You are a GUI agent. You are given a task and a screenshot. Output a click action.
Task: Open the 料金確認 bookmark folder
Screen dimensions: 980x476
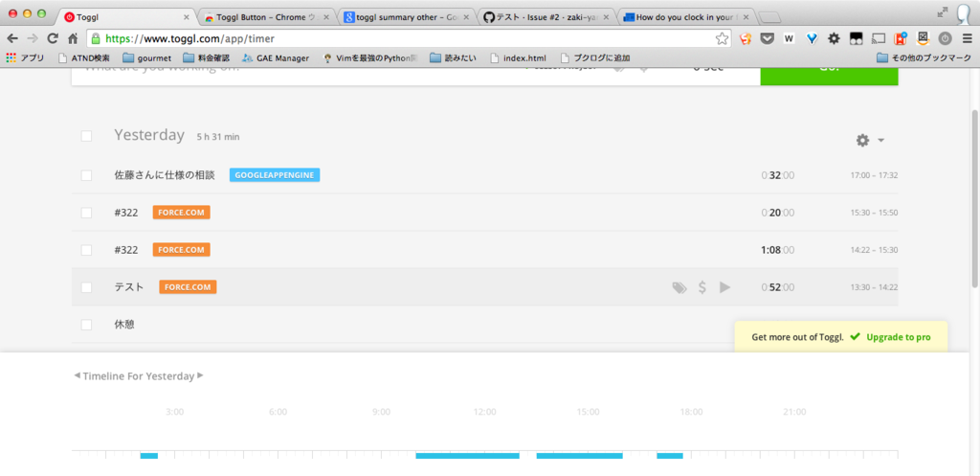[x=206, y=58]
